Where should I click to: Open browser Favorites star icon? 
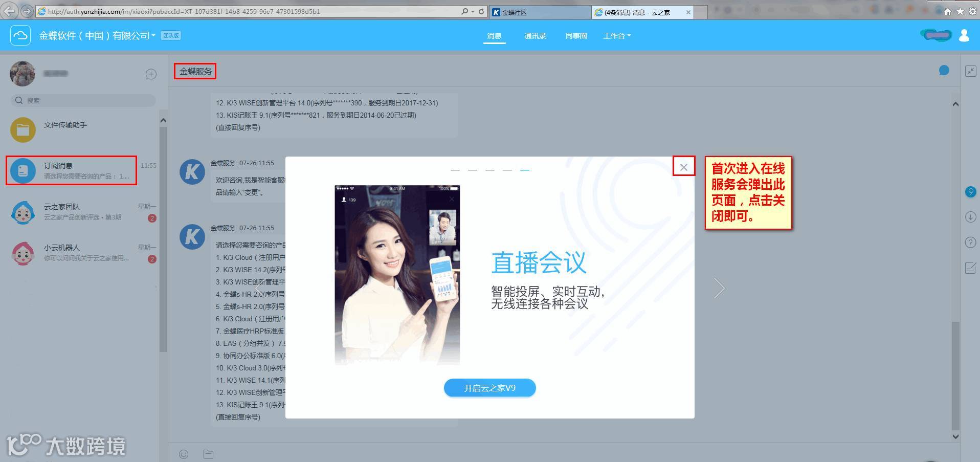point(960,11)
